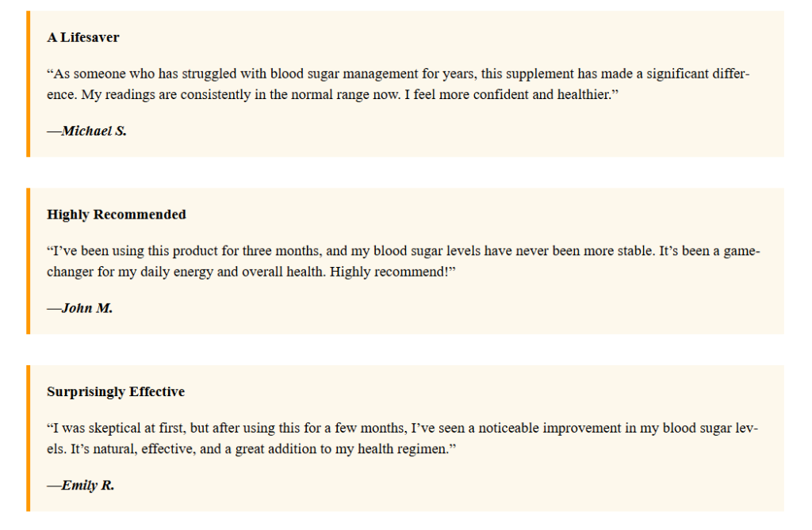Select the author name Emily R.
The width and height of the screenshot is (812, 530).
tap(88, 486)
